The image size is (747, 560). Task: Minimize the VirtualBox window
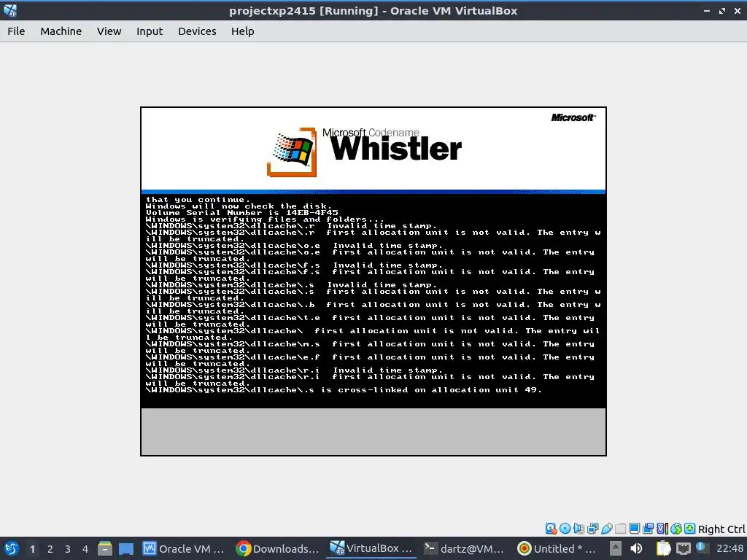[x=707, y=10]
